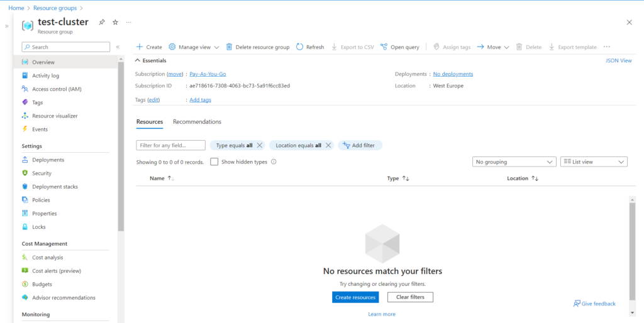This screenshot has height=323, width=644.
Task: Click Export to CSV
Action: (353, 47)
